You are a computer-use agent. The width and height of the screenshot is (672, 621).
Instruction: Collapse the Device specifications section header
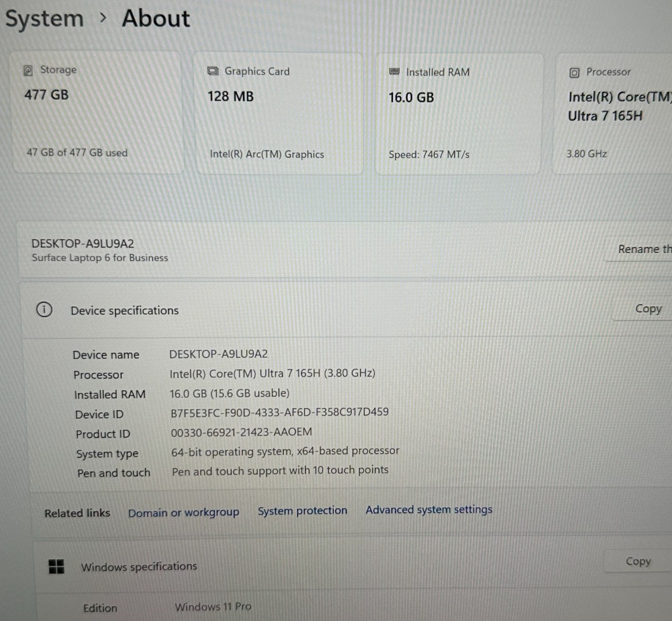click(346, 310)
